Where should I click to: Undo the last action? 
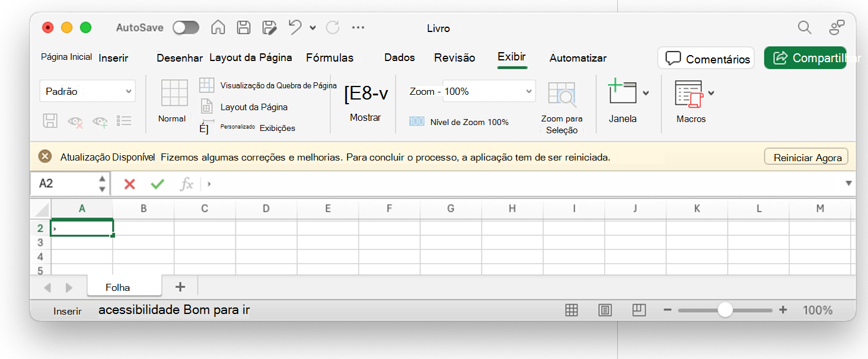point(295,27)
